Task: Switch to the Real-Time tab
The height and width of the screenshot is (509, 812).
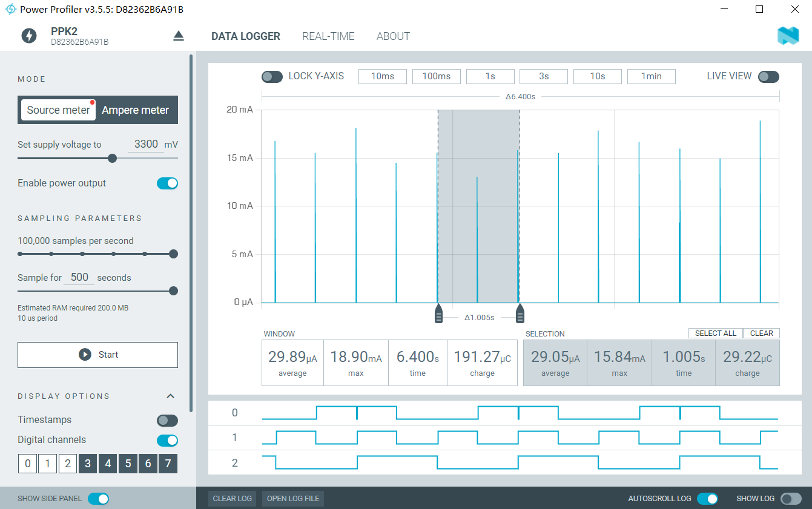Action: pos(328,36)
